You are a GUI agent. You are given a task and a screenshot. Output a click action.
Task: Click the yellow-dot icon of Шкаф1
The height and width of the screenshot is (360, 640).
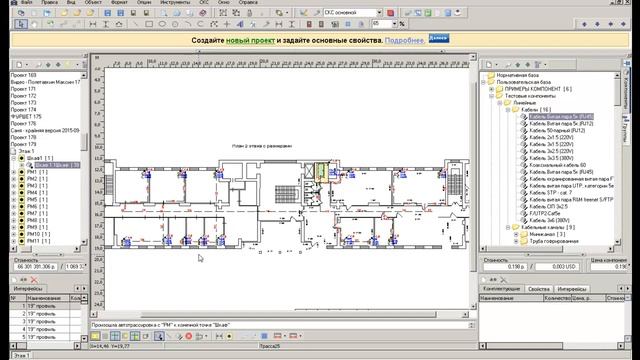coord(22,158)
